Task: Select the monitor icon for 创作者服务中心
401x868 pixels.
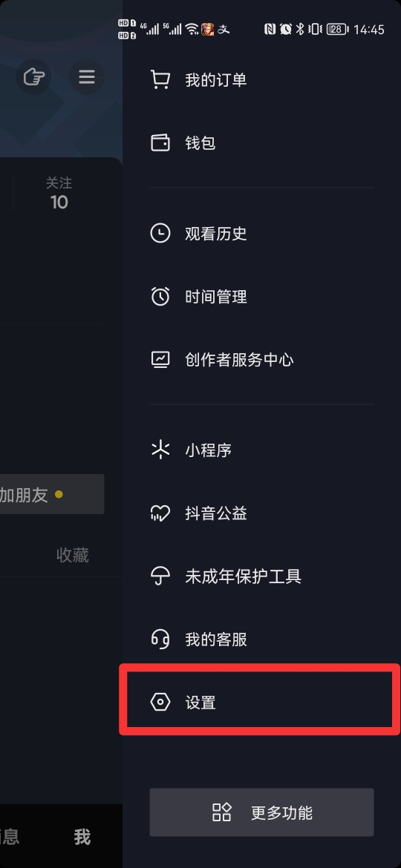Action: [160, 359]
